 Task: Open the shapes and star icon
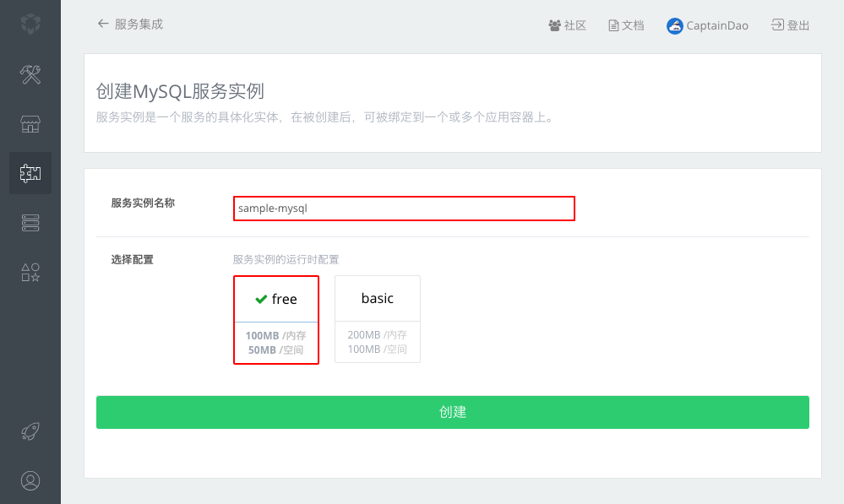30,272
